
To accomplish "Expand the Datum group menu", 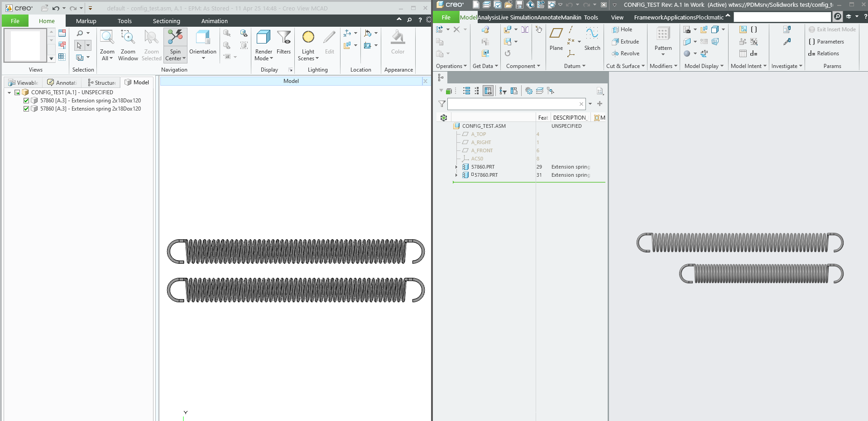I will (575, 66).
